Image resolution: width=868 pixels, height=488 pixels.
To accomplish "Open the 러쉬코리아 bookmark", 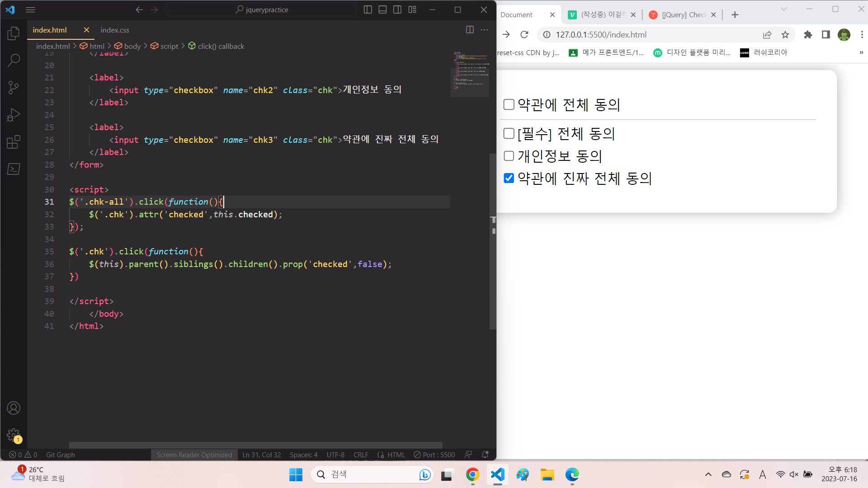I will (764, 52).
